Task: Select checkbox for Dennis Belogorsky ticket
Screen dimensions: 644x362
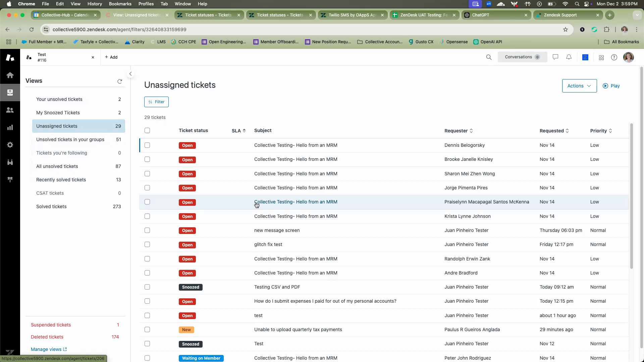Action: pos(147,145)
